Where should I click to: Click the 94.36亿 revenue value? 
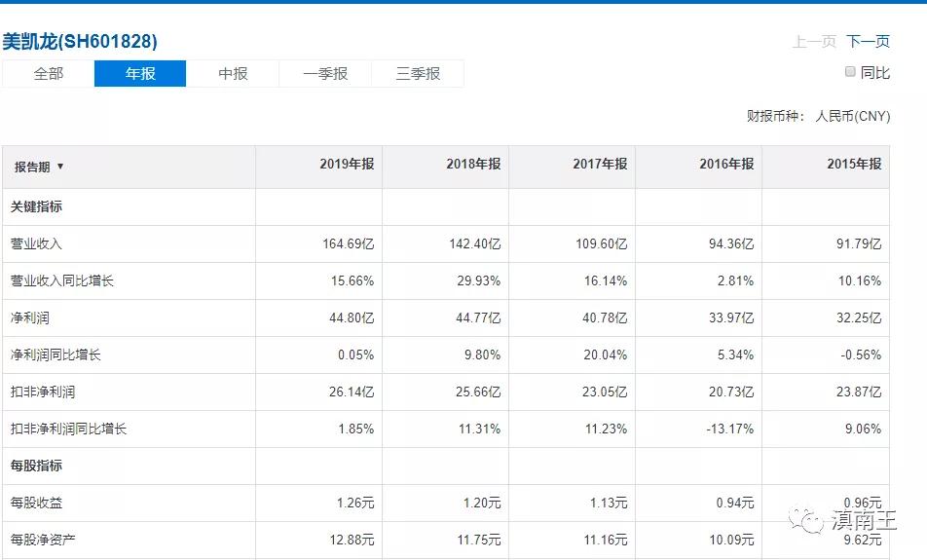coord(731,243)
